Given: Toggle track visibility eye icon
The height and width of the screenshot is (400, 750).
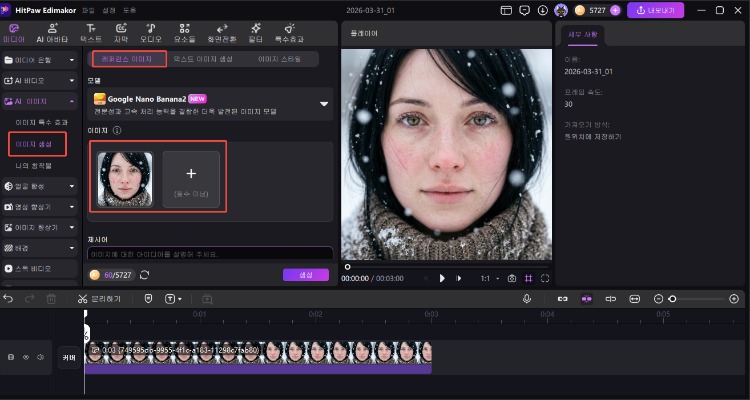Looking at the screenshot, I should click(26, 357).
